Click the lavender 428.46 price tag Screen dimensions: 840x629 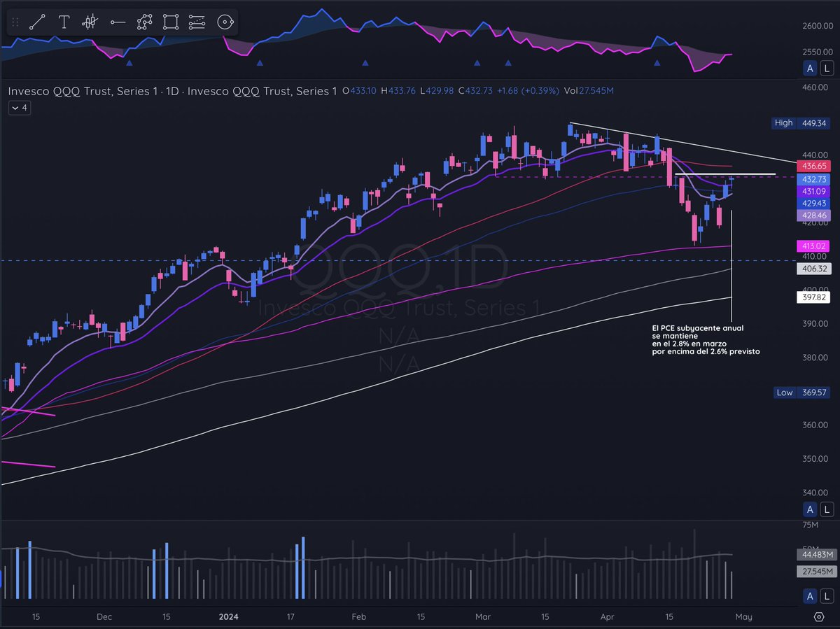(x=813, y=215)
